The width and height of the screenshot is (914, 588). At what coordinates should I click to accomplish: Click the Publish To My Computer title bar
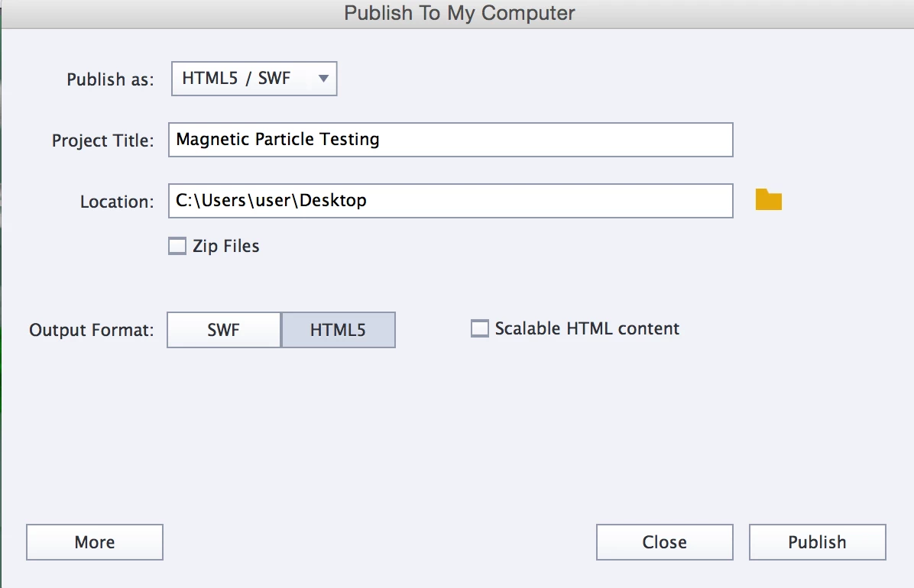point(459,13)
